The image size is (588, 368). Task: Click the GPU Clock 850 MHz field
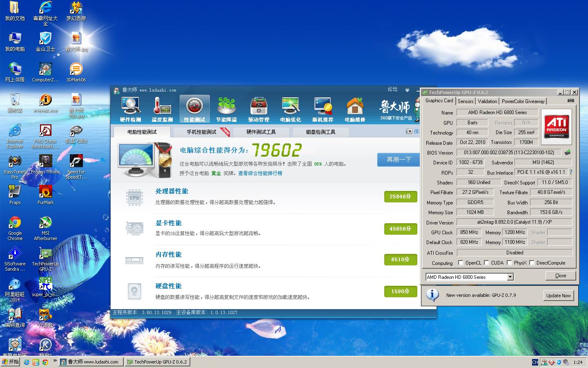[x=469, y=232]
